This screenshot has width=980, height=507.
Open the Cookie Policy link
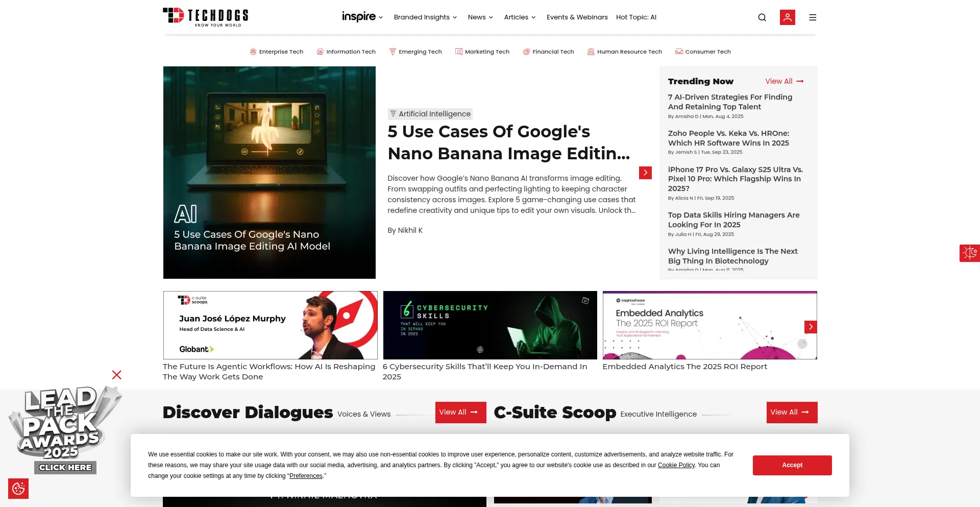point(676,465)
